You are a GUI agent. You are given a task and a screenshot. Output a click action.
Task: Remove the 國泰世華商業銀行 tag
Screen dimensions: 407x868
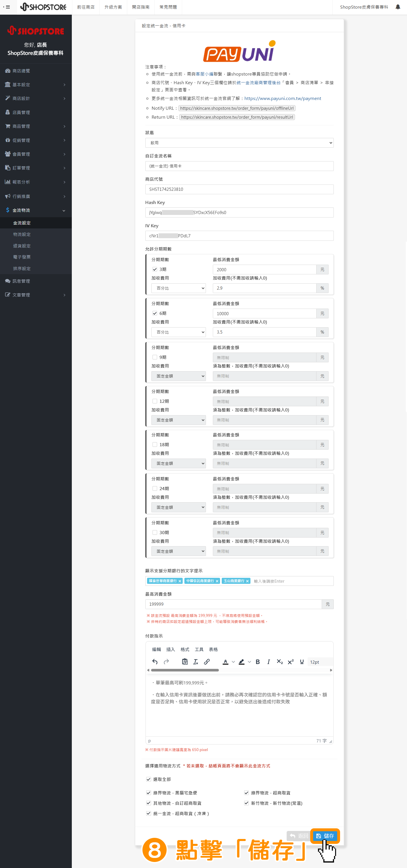[x=180, y=581]
